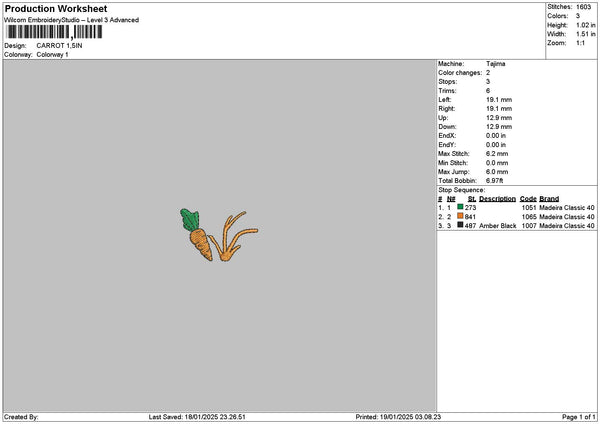Select the Colorway 1 value
The height and width of the screenshot is (424, 600).
(52, 55)
